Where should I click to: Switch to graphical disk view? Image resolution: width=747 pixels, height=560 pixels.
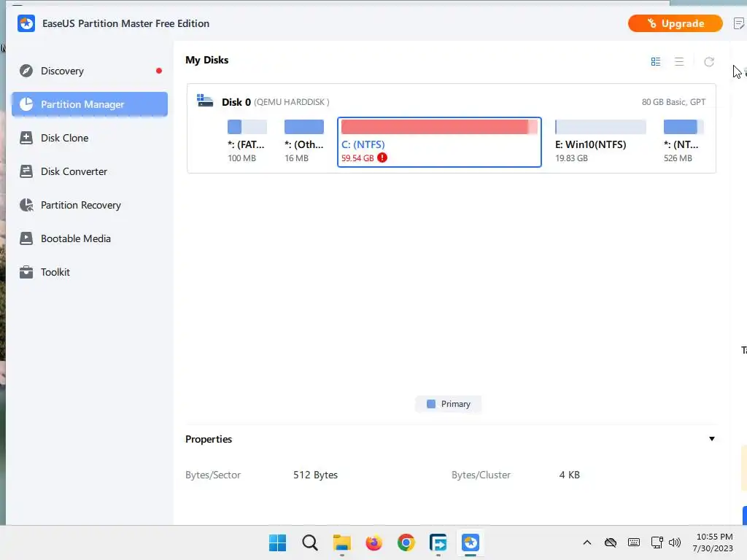pyautogui.click(x=656, y=61)
